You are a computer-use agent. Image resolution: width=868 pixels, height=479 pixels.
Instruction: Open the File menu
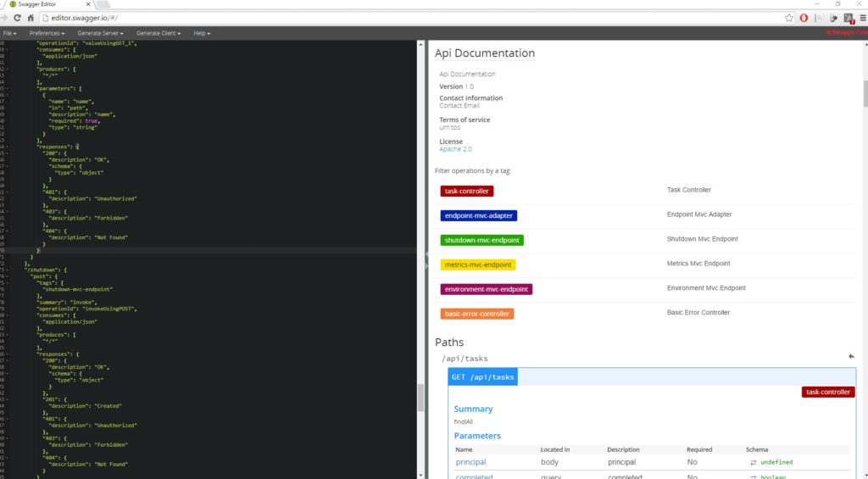click(9, 33)
